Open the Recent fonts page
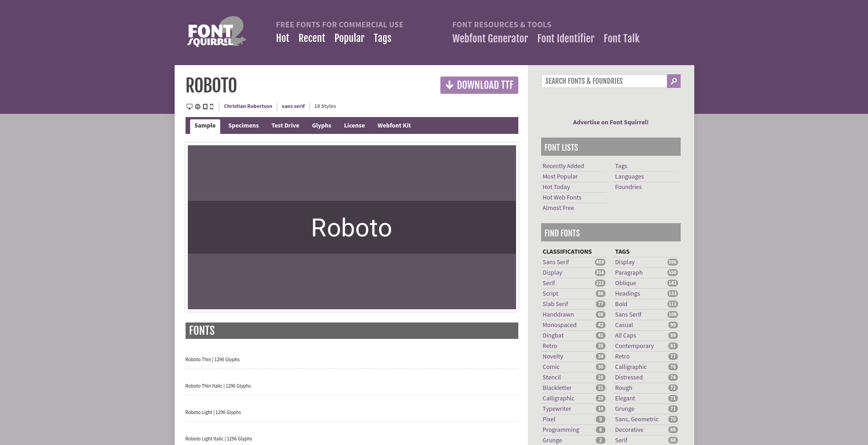The height and width of the screenshot is (445, 868). click(312, 38)
